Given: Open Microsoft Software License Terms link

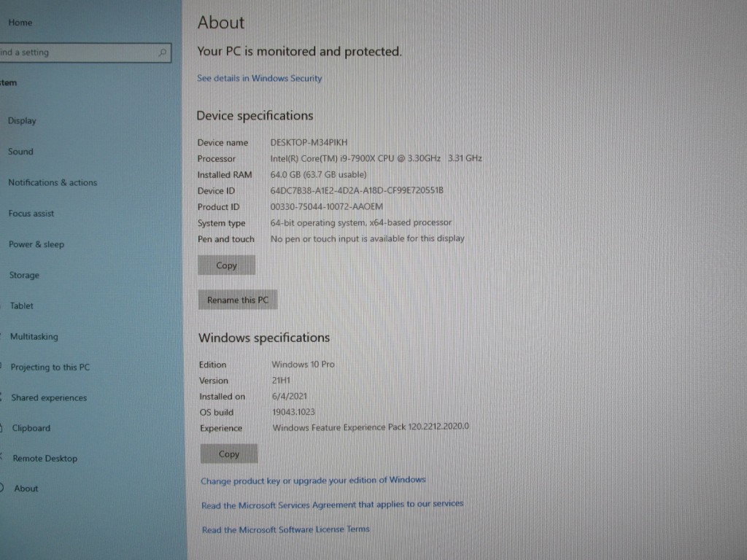Looking at the screenshot, I should (286, 529).
